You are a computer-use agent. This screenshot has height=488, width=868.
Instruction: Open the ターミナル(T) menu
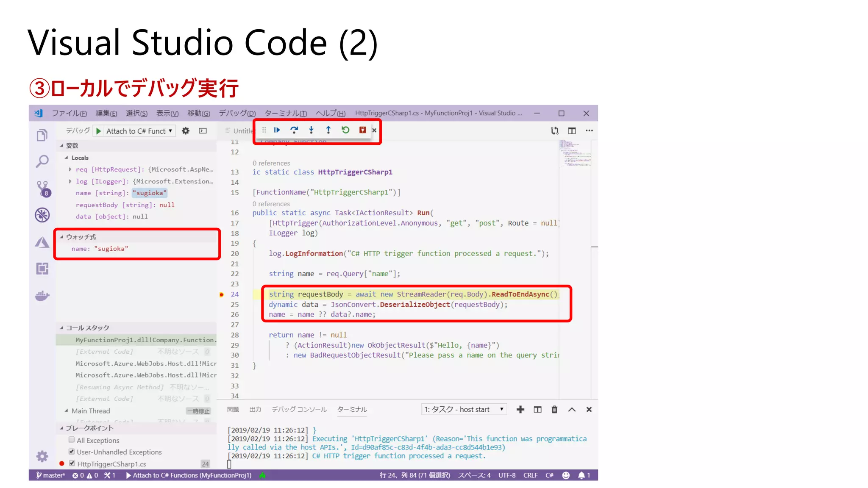[286, 114]
